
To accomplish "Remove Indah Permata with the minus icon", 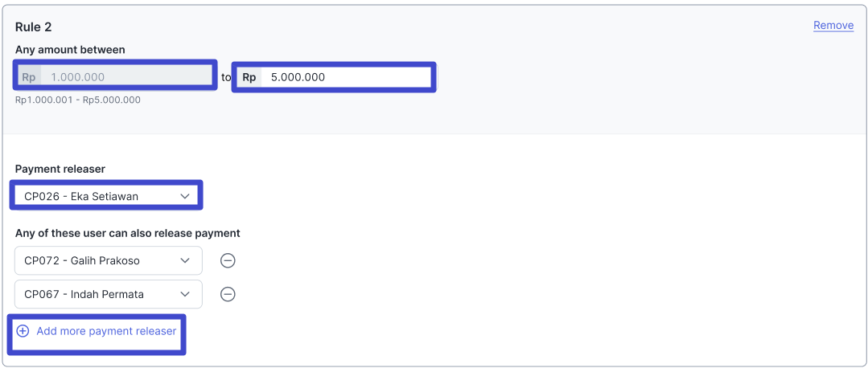I will click(228, 294).
